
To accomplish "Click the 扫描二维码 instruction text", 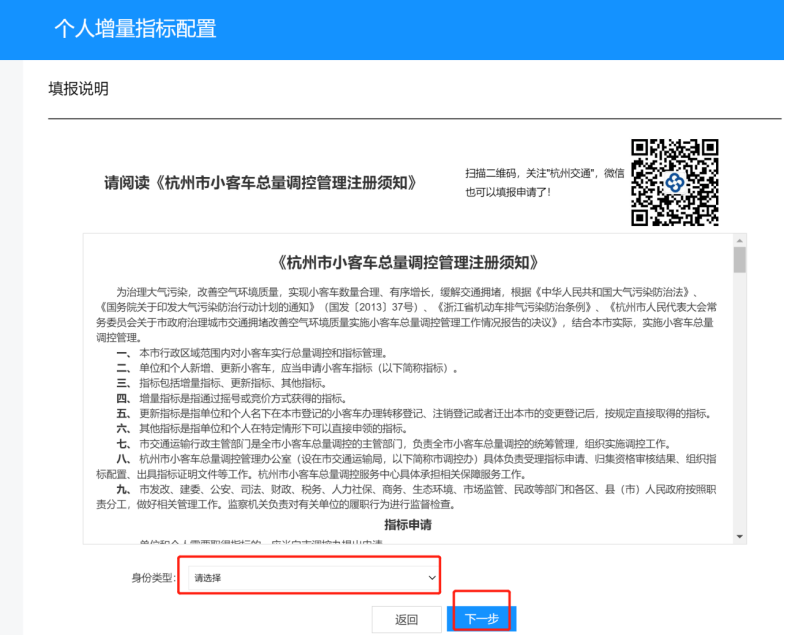I will pos(544,181).
